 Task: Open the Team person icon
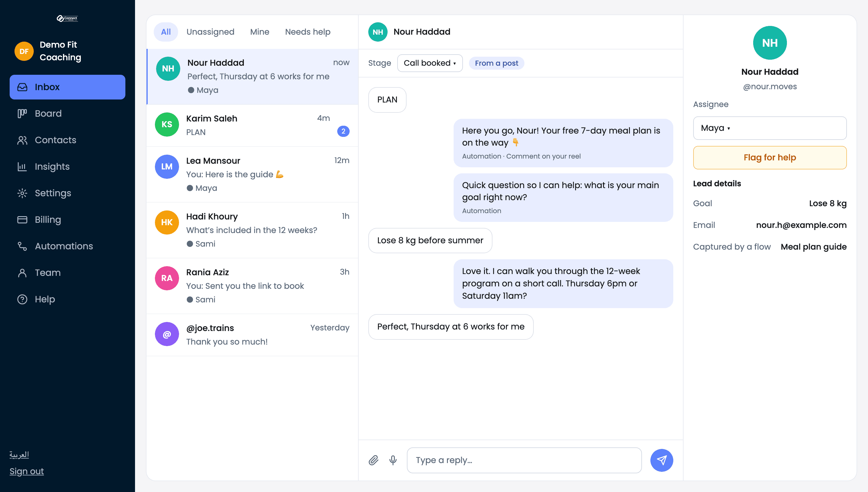coord(22,273)
